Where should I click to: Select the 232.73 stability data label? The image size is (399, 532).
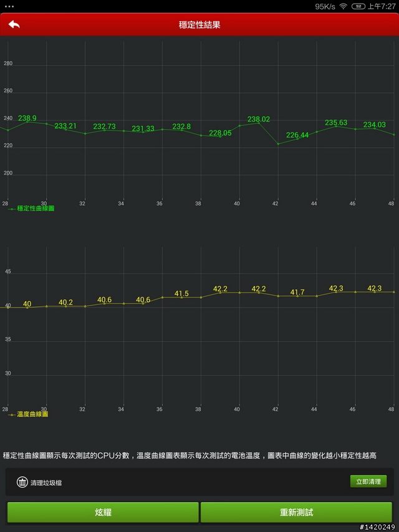point(105,126)
